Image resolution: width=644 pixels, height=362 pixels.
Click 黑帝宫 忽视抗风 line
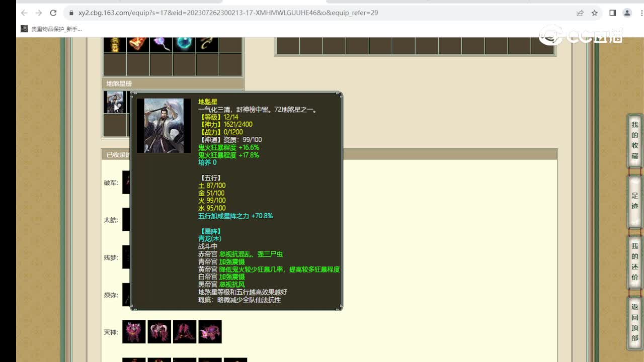[x=221, y=284]
